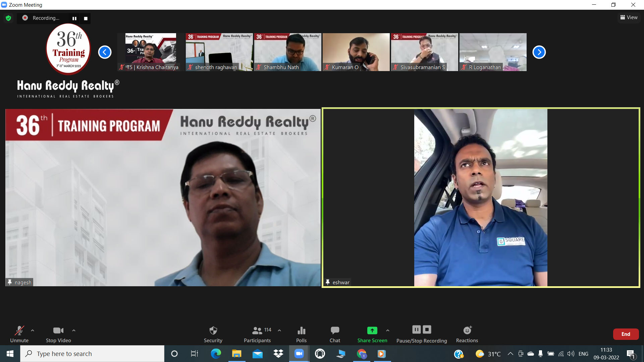Open the Mail app from taskbar
This screenshot has width=644, height=362.
click(x=258, y=354)
